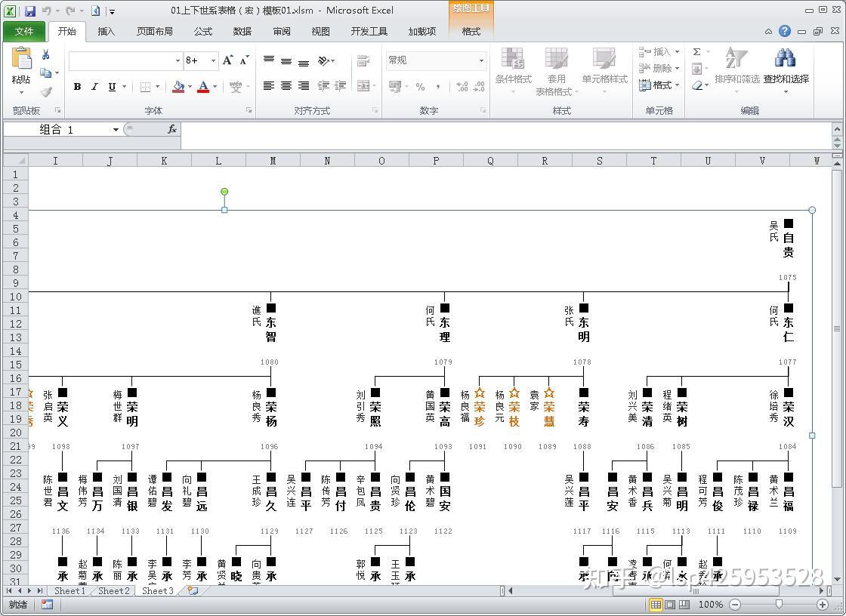Toggle Italic formatting
Screen dimensions: 846x616
click(94, 86)
